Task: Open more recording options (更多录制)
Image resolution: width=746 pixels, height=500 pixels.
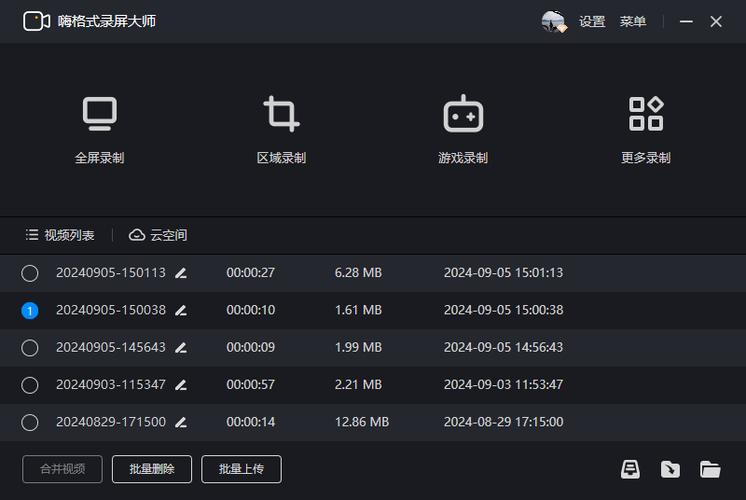Action: pyautogui.click(x=645, y=115)
